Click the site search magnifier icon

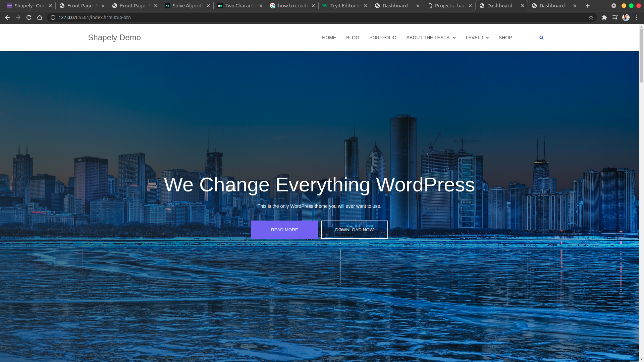pos(541,38)
